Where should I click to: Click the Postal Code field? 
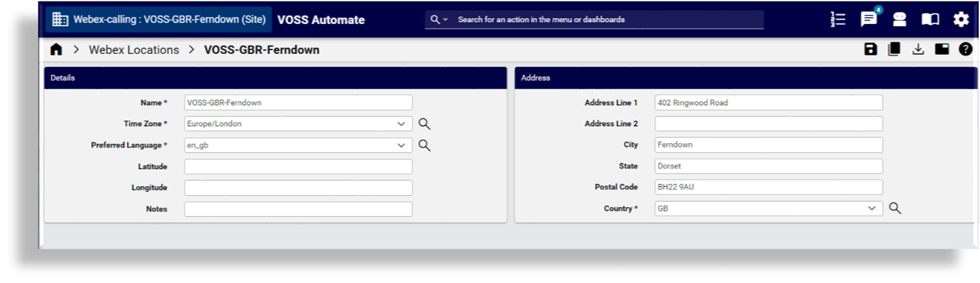769,187
